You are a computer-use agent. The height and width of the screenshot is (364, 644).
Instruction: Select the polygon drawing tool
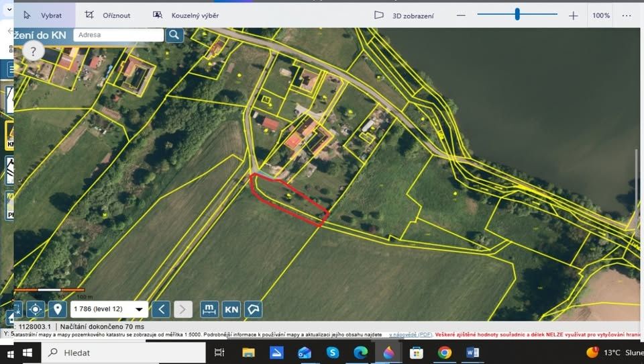(254, 310)
